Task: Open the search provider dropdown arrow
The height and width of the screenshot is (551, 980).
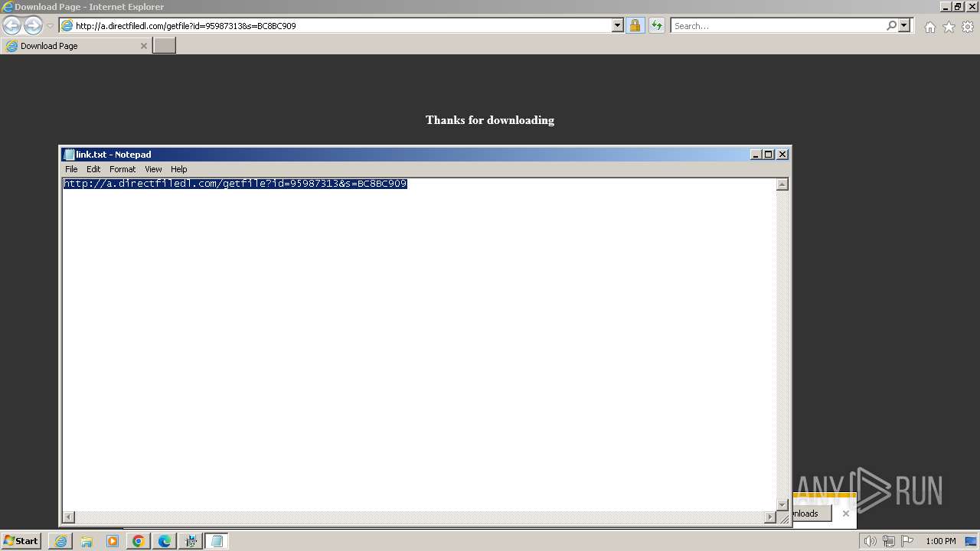Action: point(904,25)
